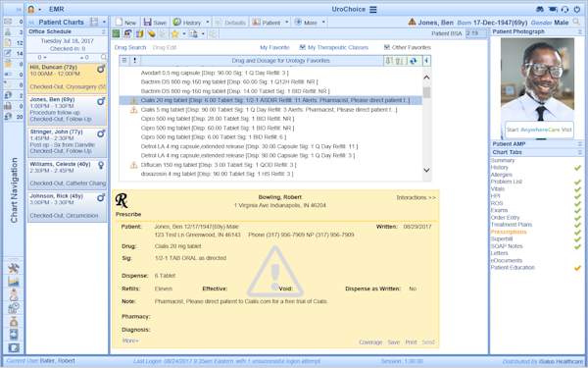Collapse the Office Schedule panel

(x=104, y=32)
